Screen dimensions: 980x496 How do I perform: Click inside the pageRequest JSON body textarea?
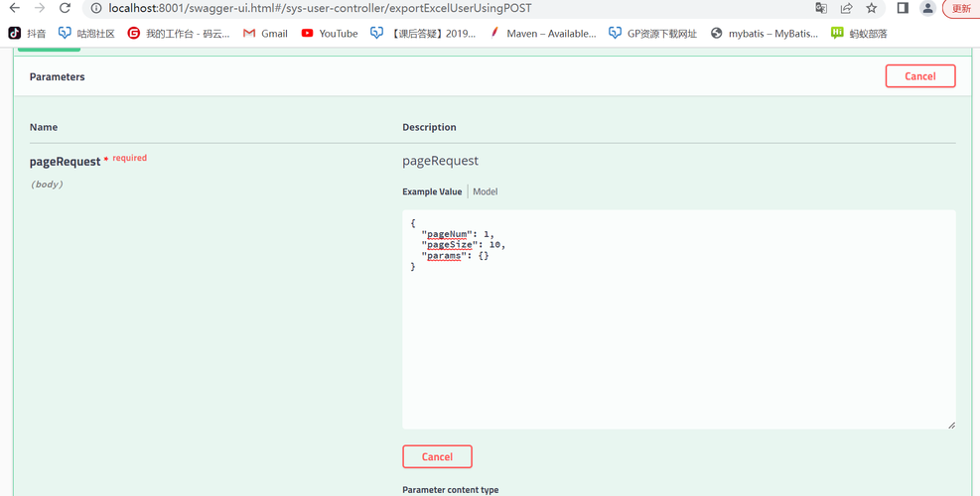click(x=678, y=337)
